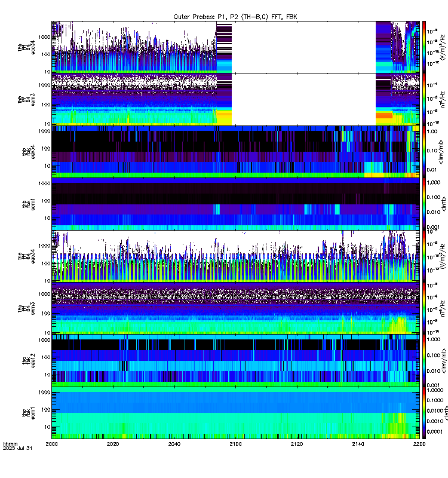Click the "2100" time axis label
The image size is (448, 478).
[x=235, y=444]
